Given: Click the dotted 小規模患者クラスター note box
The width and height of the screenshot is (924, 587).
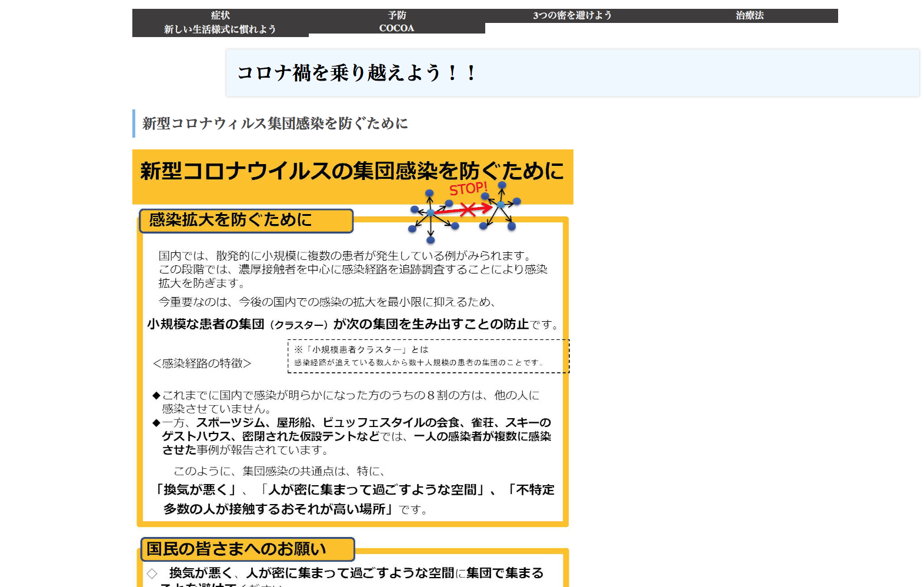Looking at the screenshot, I should 428,356.
